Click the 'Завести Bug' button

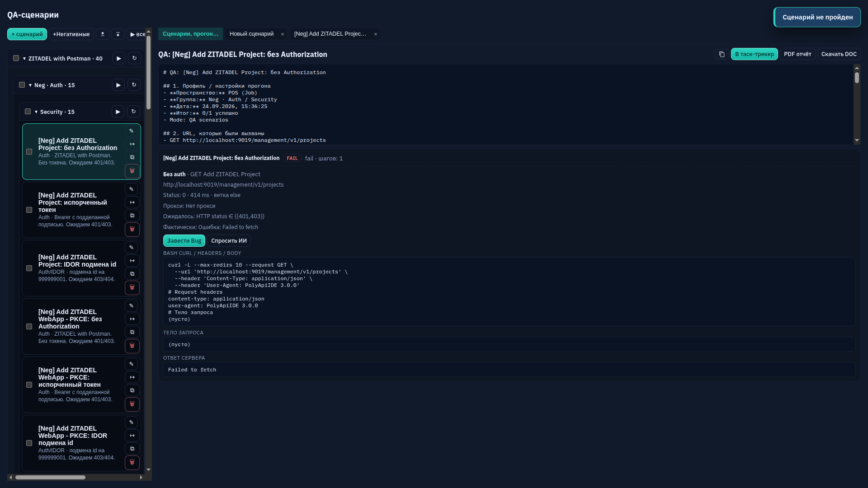click(184, 241)
